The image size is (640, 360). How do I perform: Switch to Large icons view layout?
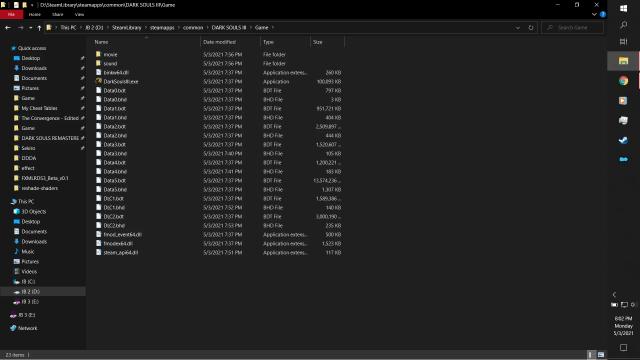601,355
